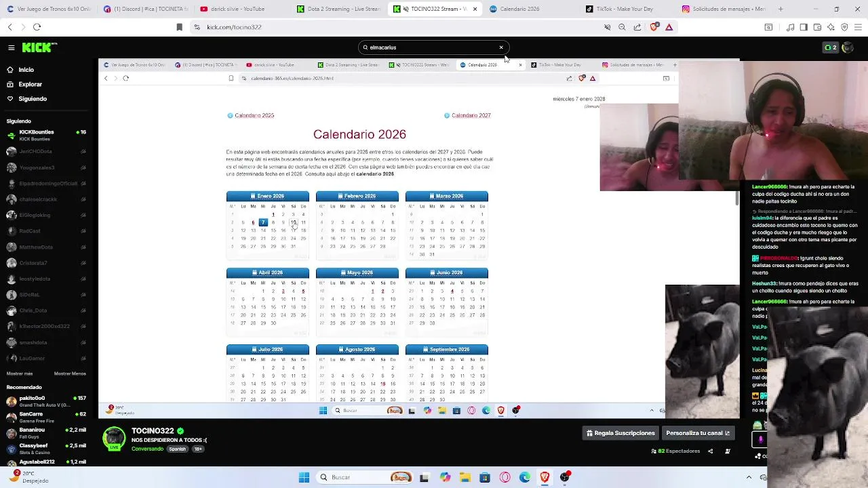868x488 pixels.
Task: Click the zoom magnifier icon in address bar
Action: [622, 27]
